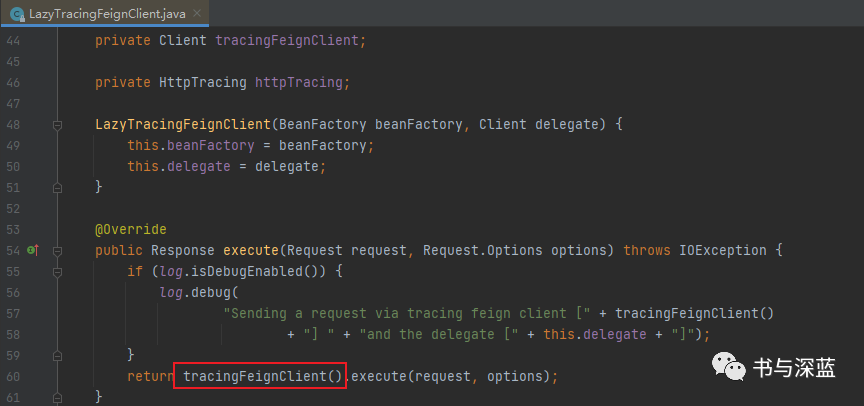Click isDebugEnabled() on line 55

coord(258,272)
